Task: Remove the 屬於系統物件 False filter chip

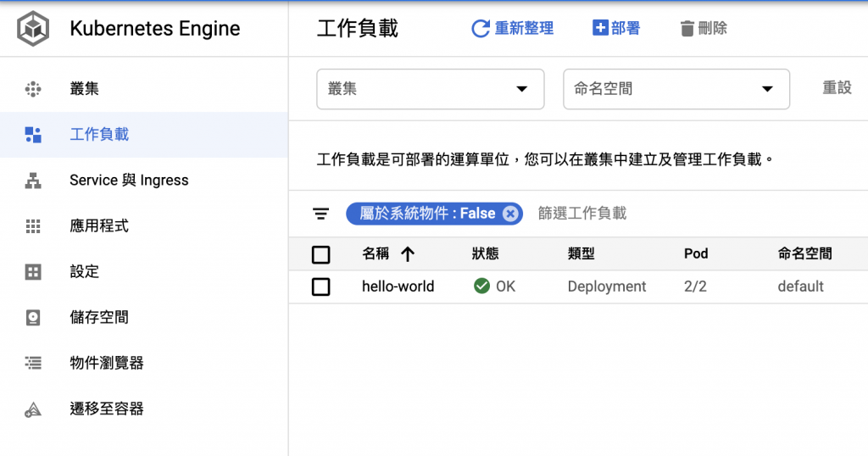Action: pos(510,214)
